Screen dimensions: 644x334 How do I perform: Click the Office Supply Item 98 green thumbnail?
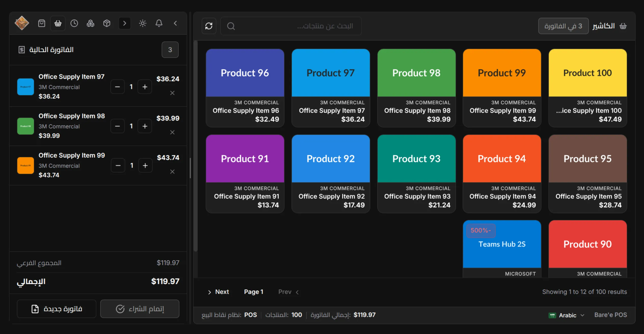25,126
